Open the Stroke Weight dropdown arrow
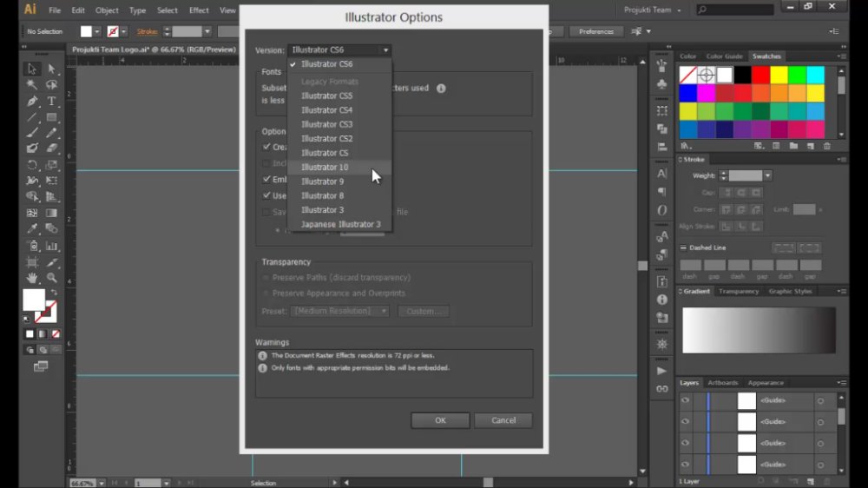868x488 pixels. click(x=767, y=175)
